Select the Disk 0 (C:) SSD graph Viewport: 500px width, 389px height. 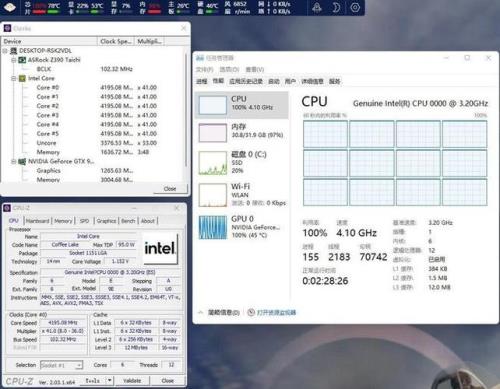213,163
